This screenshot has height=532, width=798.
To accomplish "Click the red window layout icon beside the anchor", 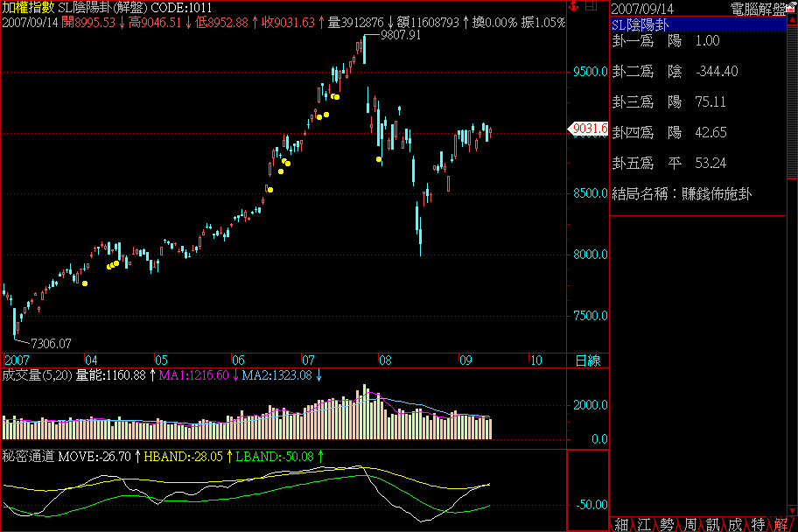I will pos(591,7).
